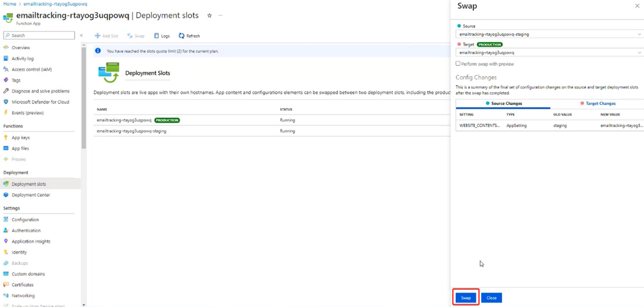Viewport: 644px width, 307px height.
Task: Click the NAME column header in slots table
Action: (x=102, y=109)
